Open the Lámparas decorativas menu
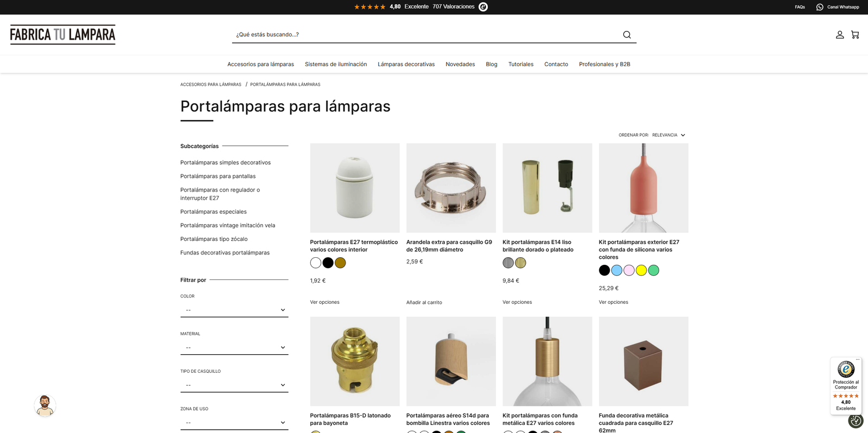This screenshot has width=868, height=433. pos(406,64)
